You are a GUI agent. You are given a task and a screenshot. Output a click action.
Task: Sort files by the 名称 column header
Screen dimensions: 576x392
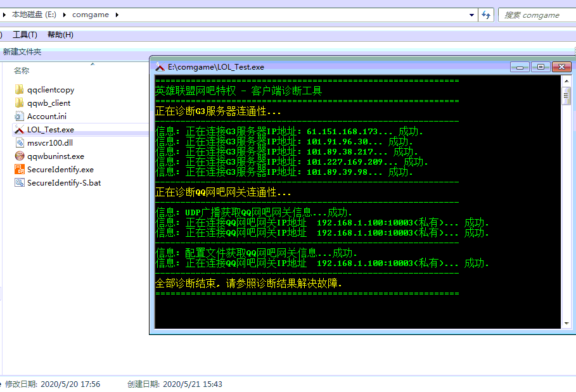[22, 70]
